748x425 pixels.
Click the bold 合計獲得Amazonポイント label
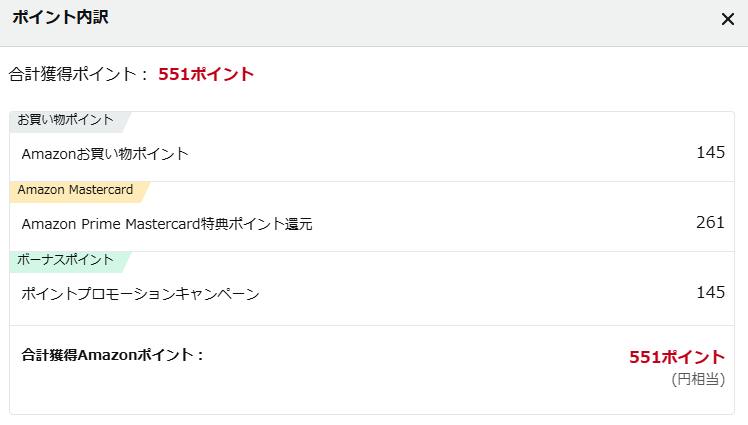[x=110, y=354]
